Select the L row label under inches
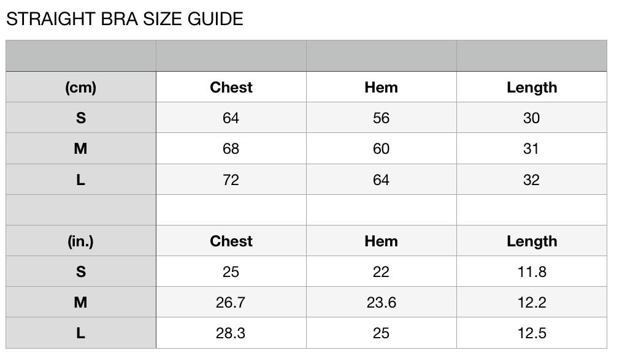The width and height of the screenshot is (622, 364). tap(81, 333)
